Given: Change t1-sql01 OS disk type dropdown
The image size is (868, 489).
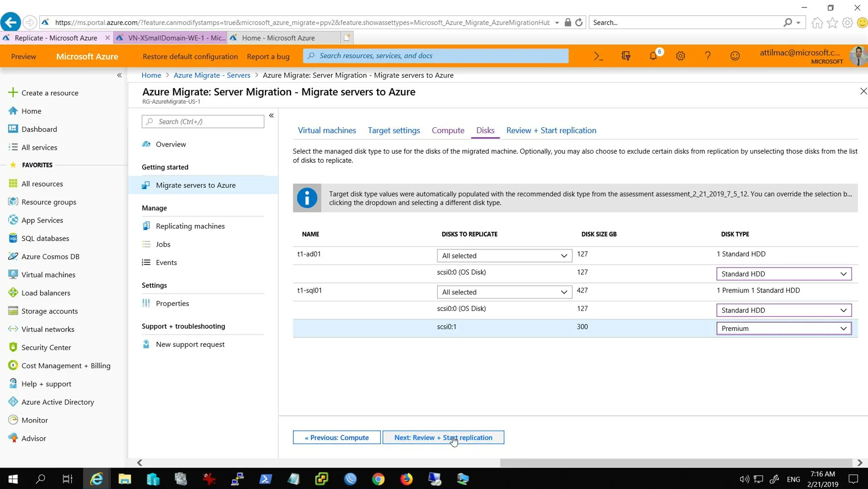Looking at the screenshot, I should point(784,310).
